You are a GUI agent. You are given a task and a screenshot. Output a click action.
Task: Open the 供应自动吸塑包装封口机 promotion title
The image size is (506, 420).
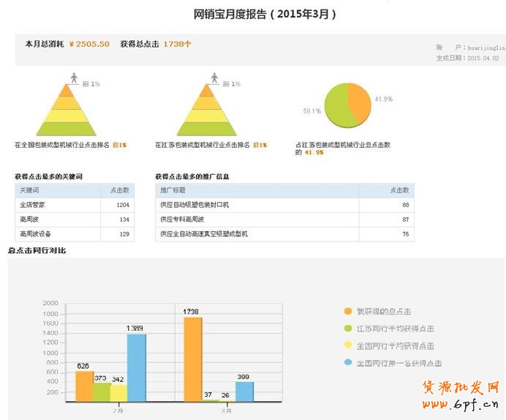(x=194, y=205)
